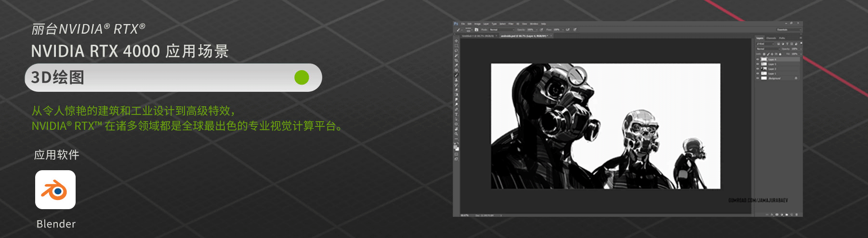Open the Essentials workspace dropdown

pos(789,30)
